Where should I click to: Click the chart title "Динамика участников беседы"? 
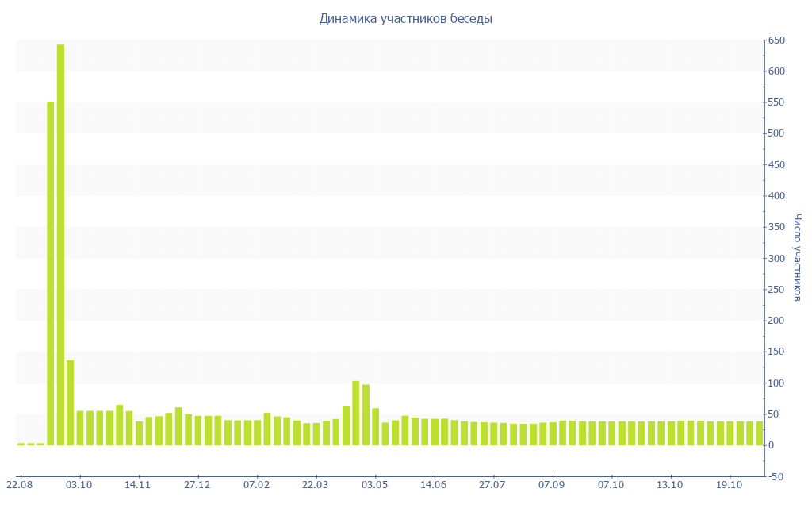pyautogui.click(x=405, y=18)
